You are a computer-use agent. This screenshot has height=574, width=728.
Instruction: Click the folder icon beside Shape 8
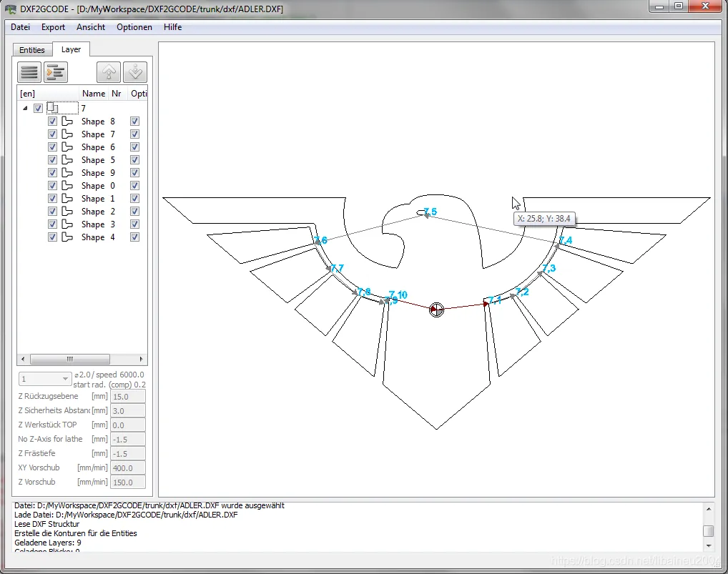(x=68, y=121)
